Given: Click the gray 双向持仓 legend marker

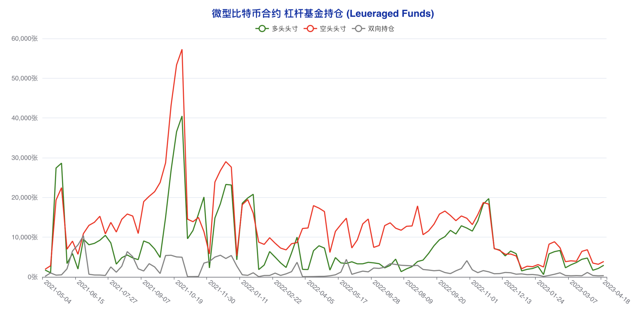Looking at the screenshot, I should coord(358,29).
